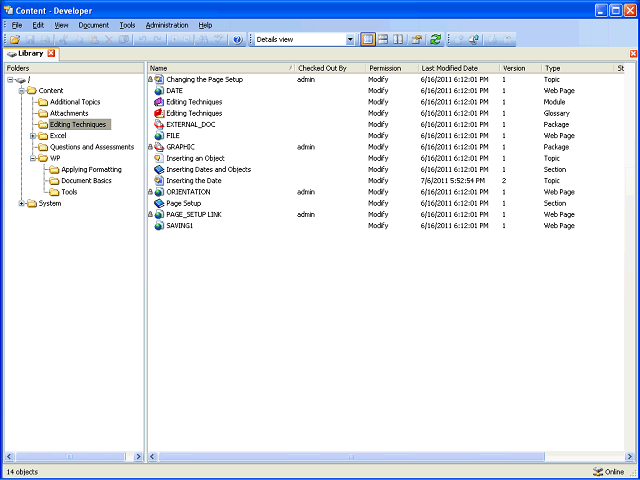Image resolution: width=640 pixels, height=480 pixels.
Task: Click the topic icon for Inserting an Object
Action: click(159, 158)
